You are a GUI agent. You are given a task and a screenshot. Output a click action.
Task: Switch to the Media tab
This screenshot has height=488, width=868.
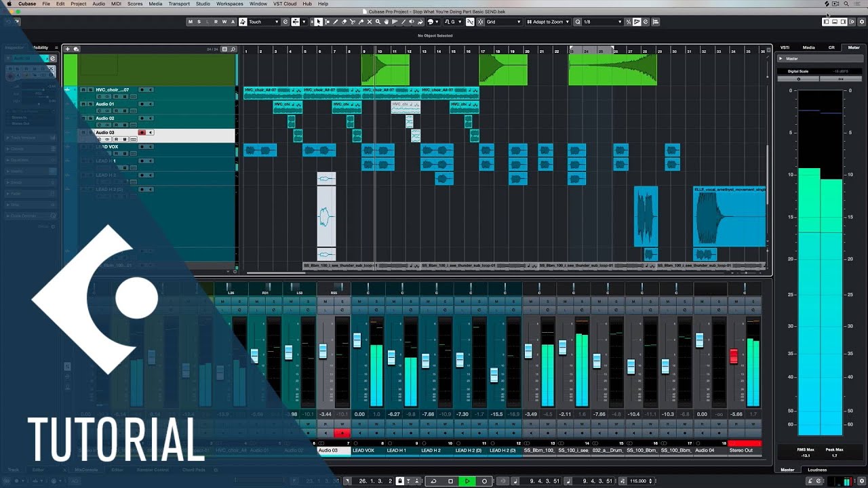[x=809, y=47]
